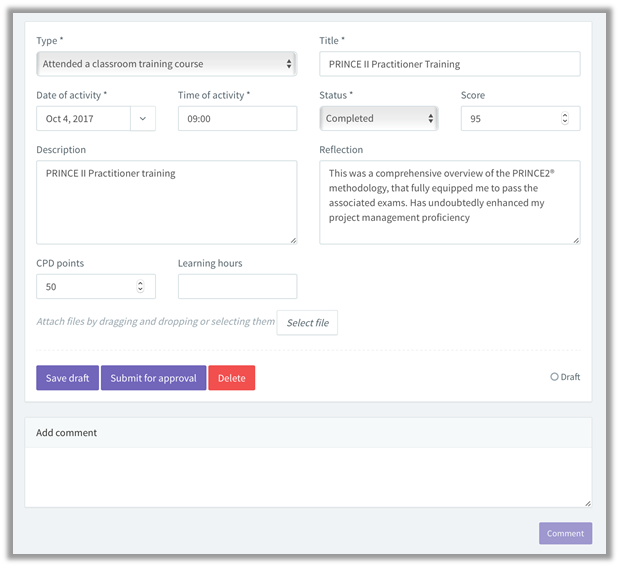Open the Status dropdown showing Completed
Screen dimensions: 619x567
tap(379, 118)
